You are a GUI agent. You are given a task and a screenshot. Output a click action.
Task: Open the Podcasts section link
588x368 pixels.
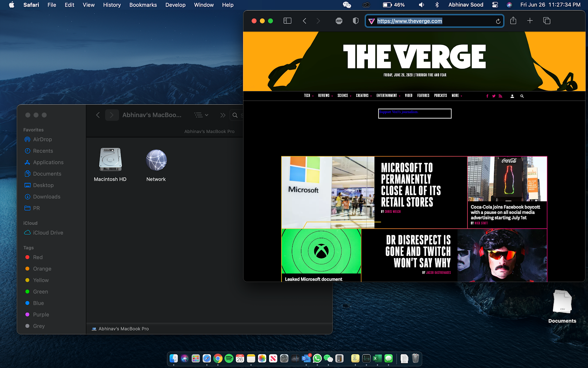[x=441, y=96]
